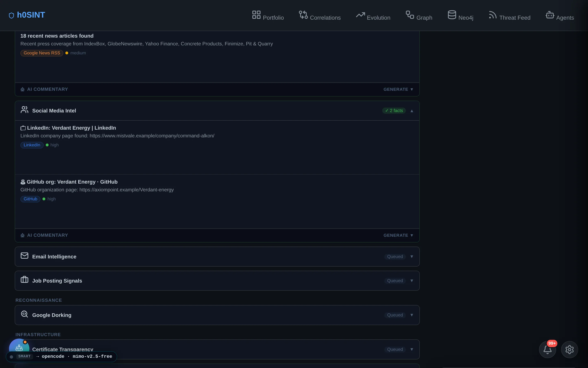Image resolution: width=588 pixels, height=368 pixels.
Task: Open the Portfolio grid icon
Action: 256,15
